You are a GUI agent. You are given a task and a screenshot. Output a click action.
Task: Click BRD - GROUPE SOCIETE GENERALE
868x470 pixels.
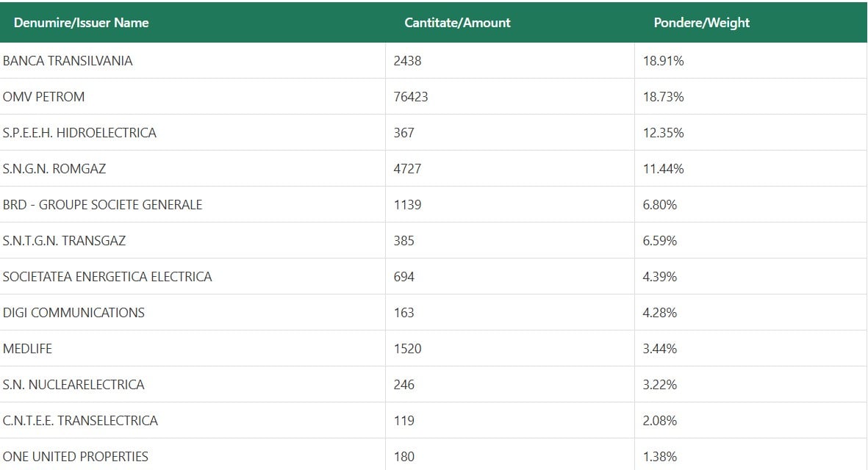coord(102,205)
